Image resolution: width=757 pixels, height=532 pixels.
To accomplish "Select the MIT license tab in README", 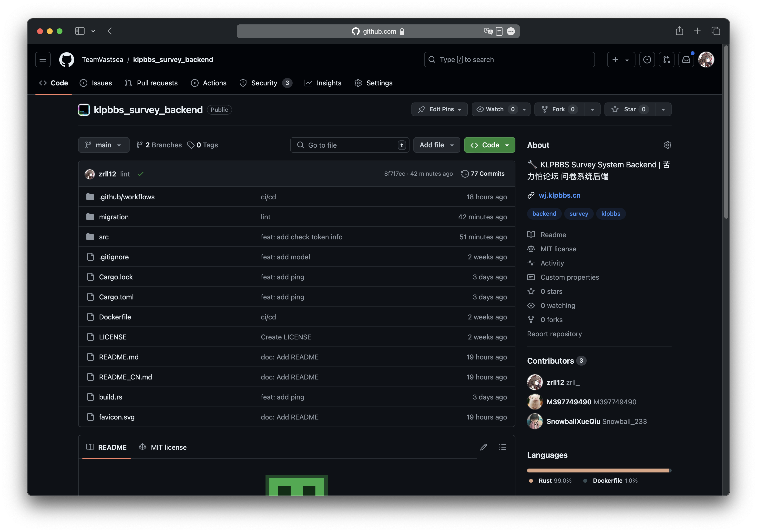I will pos(163,447).
